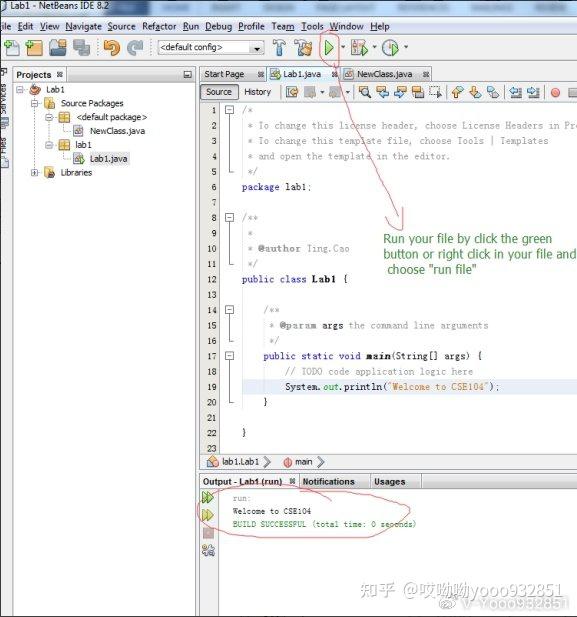Collapse the Lab1 project node
The height and width of the screenshot is (617, 577).
coord(20,90)
